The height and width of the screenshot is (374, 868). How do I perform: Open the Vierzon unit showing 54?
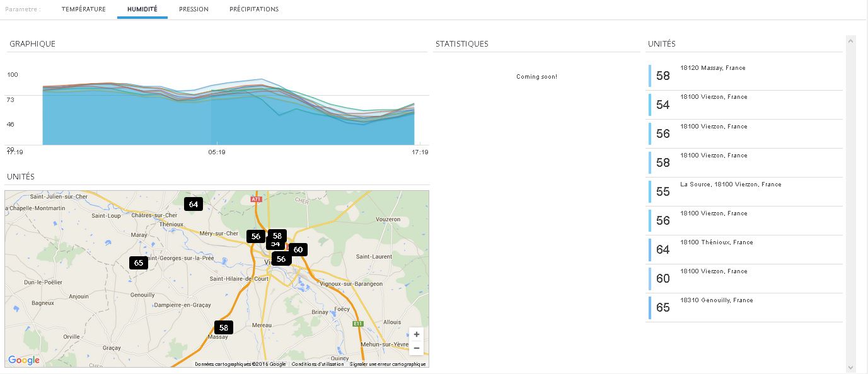click(x=745, y=105)
